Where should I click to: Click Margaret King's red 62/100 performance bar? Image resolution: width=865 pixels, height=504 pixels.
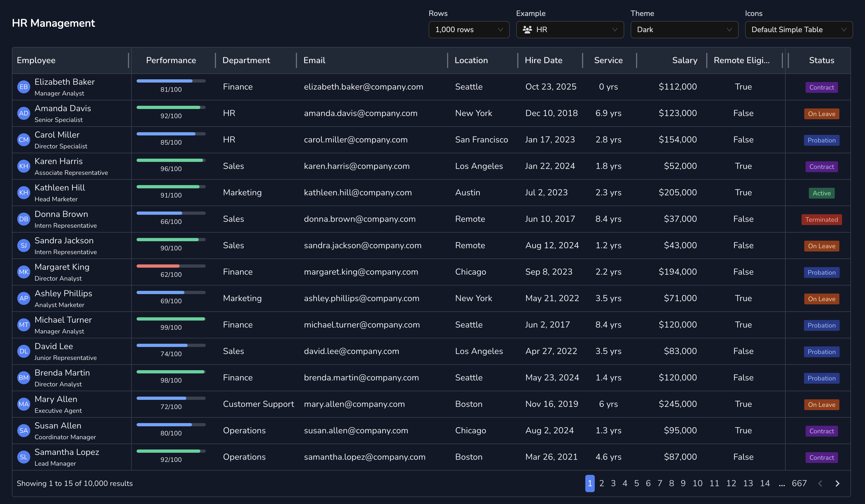click(171, 266)
